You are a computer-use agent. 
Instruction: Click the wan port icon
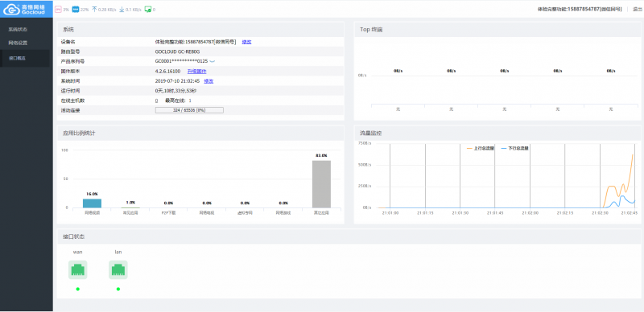point(77,269)
